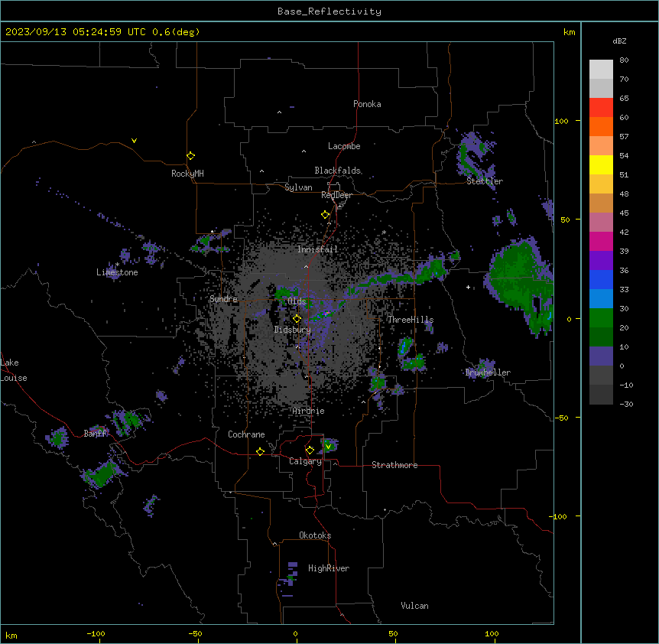Select the Ponoka city label
This screenshot has height=644, width=659.
pos(367,104)
